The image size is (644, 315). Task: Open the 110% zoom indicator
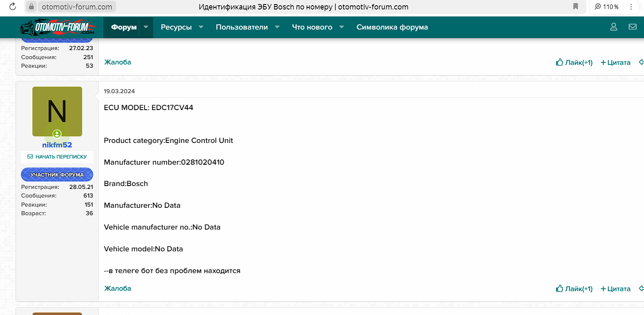coord(607,7)
